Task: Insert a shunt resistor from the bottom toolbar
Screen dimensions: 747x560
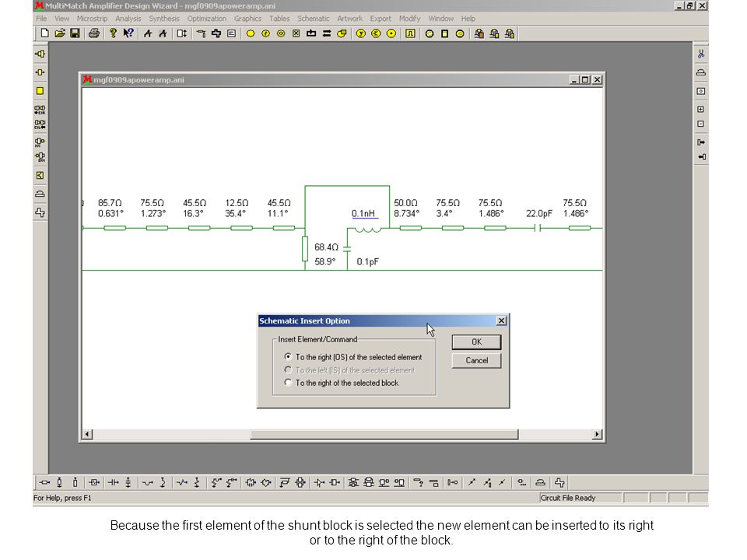Action: pos(197,482)
